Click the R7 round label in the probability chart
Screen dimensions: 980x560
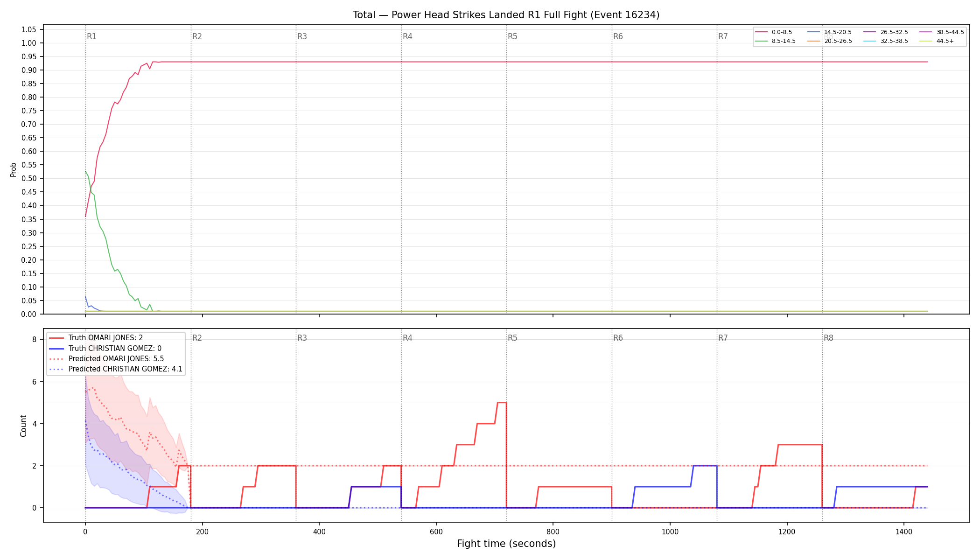(x=723, y=36)
